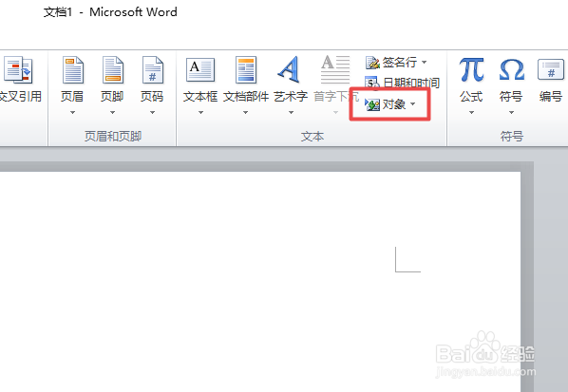Expand the 公式 dropdown arrow
Screen dimensions: 568x392
click(471, 113)
